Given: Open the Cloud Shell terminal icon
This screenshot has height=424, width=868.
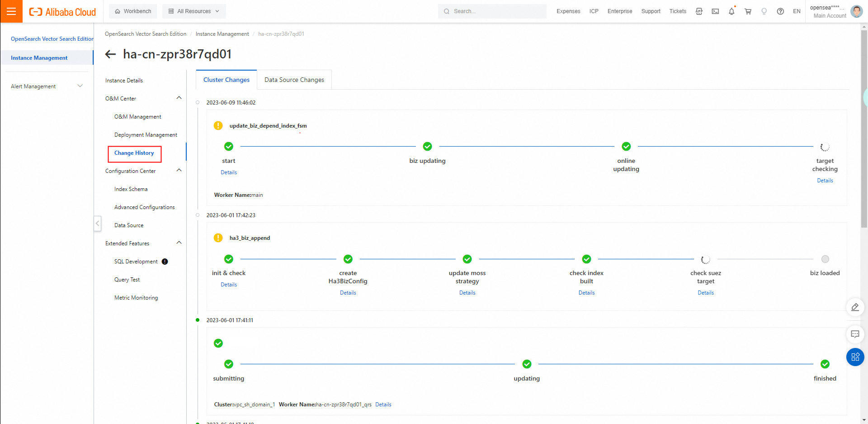Looking at the screenshot, I should [x=715, y=11].
